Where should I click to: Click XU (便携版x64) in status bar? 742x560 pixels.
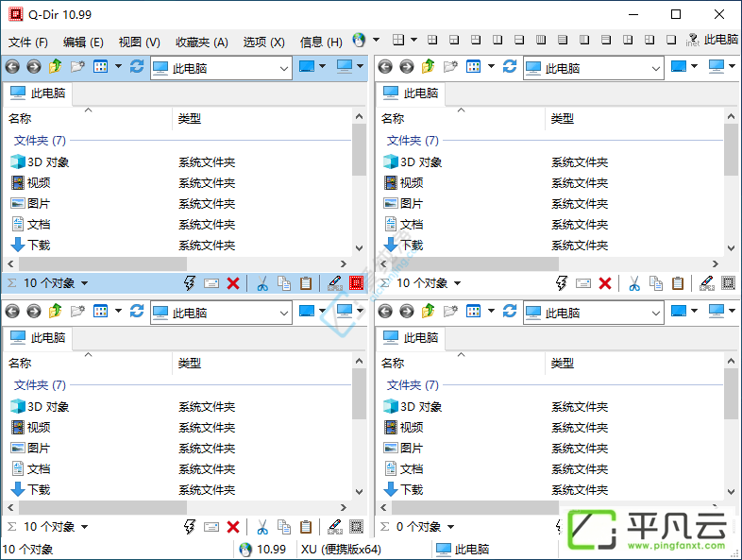click(x=341, y=549)
